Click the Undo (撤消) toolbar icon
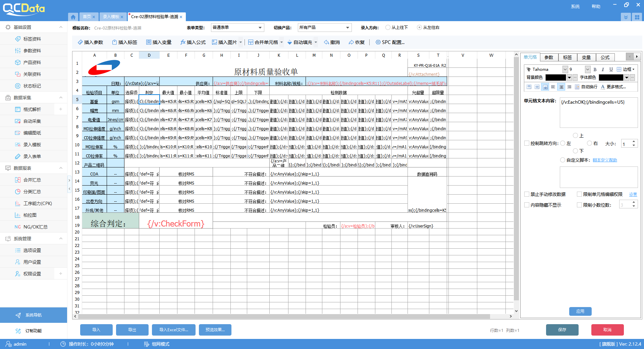Viewport: 644px width, 349px height. [326, 42]
